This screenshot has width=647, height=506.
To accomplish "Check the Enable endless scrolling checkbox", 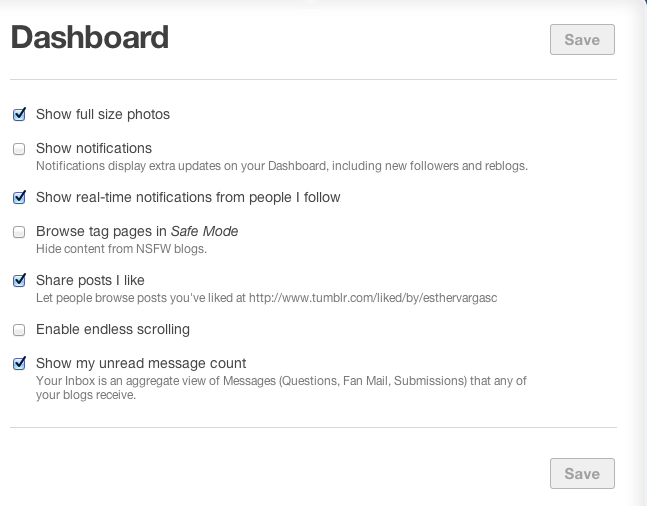I will point(19,330).
